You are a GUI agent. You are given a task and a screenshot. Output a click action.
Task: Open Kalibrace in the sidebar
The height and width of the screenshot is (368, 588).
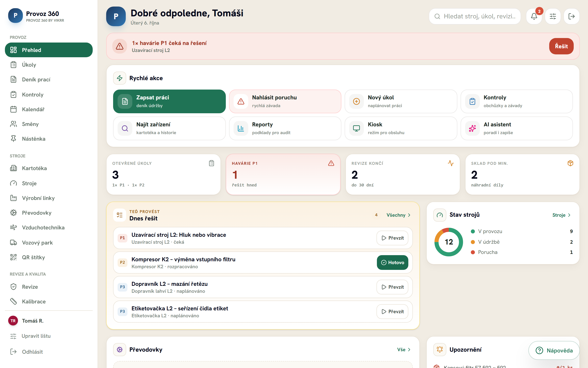[x=49, y=302]
